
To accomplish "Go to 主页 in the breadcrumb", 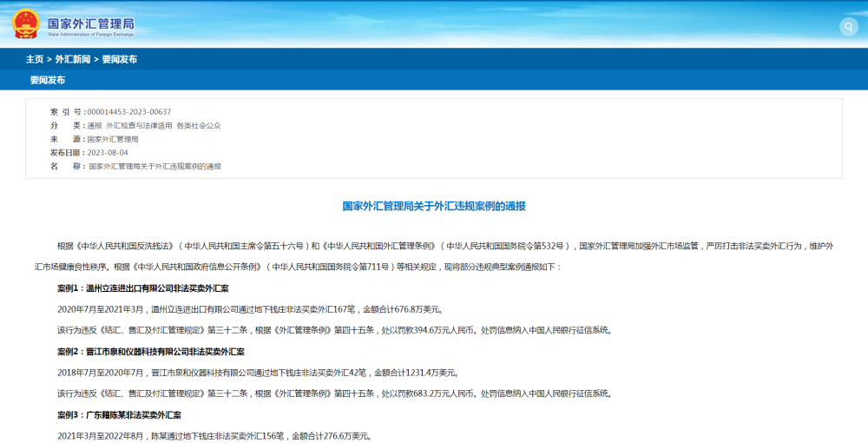I will [x=35, y=59].
